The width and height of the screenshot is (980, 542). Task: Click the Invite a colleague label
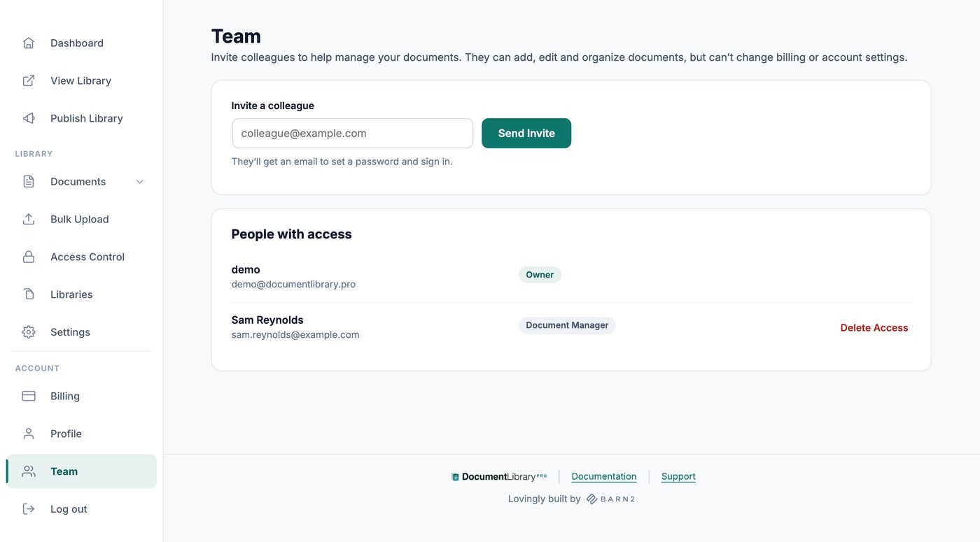273,106
